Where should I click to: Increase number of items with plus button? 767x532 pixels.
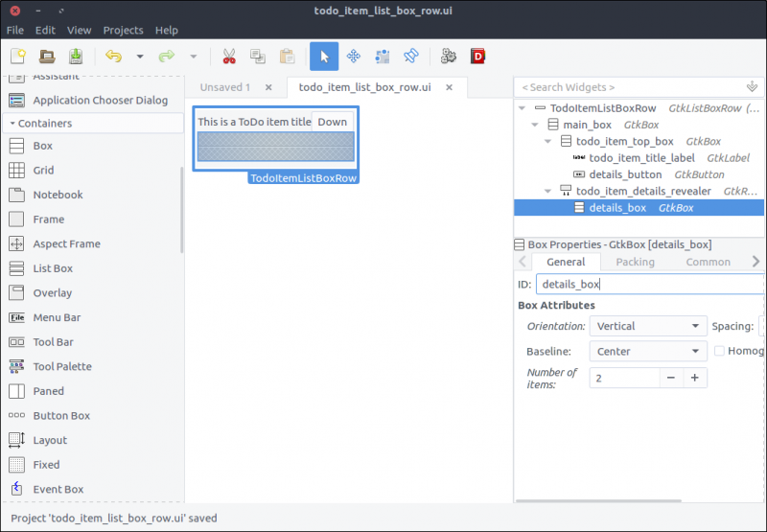click(x=695, y=378)
